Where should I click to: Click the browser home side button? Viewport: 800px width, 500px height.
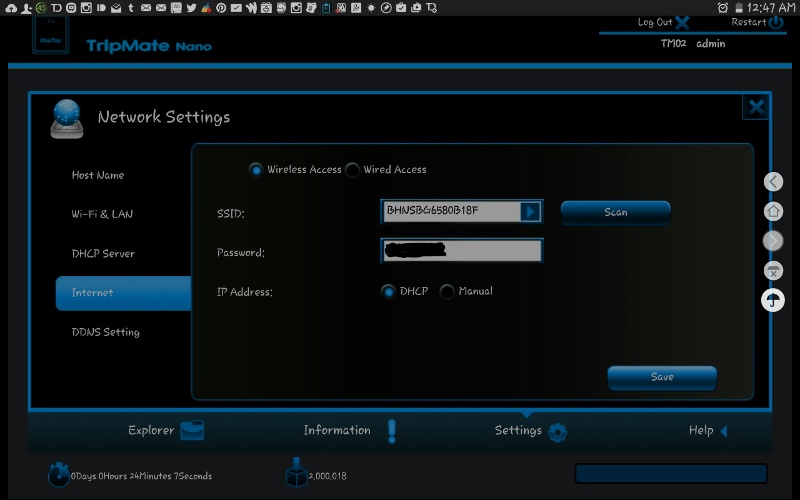pos(773,211)
